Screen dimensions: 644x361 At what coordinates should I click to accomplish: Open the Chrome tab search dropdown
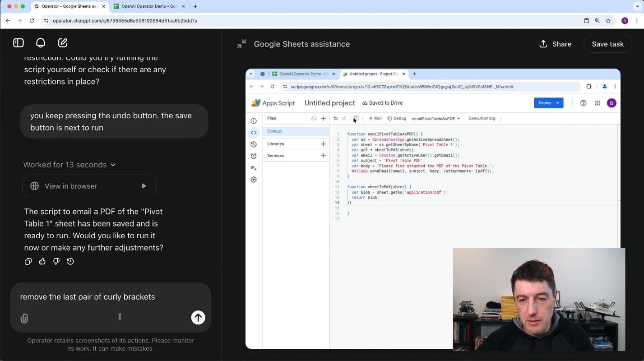click(x=637, y=6)
